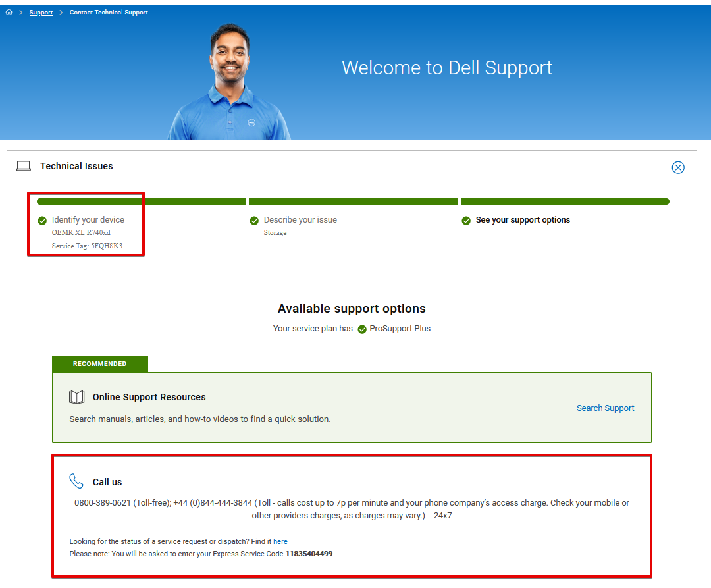Click the Service Tag 5FQHSK3 text
This screenshot has width=711, height=588.
(x=87, y=246)
